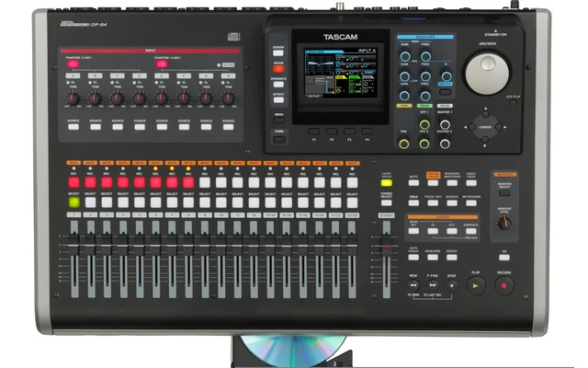Touch the JOG/DATA wheel
Viewport: 588px width, 368px height.
487,74
